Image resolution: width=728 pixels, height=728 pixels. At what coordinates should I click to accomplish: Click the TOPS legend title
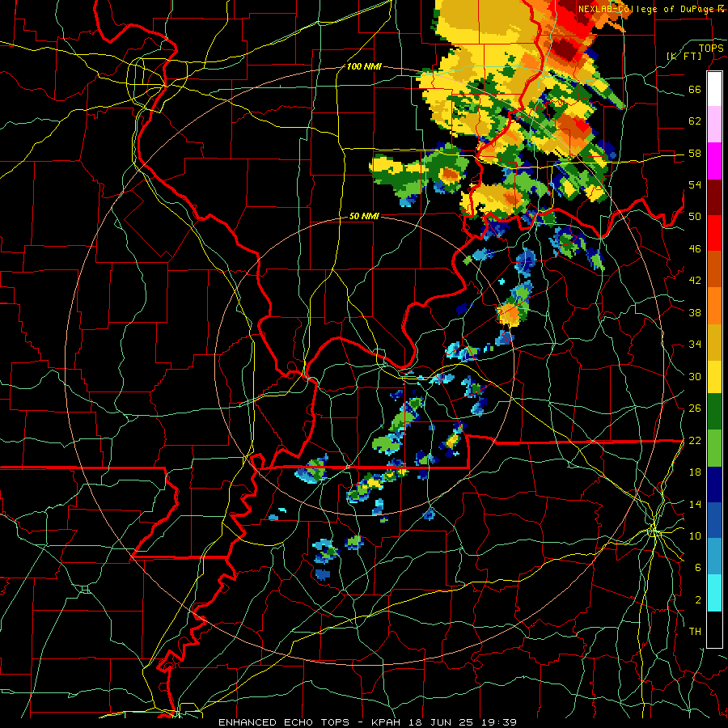click(x=710, y=48)
